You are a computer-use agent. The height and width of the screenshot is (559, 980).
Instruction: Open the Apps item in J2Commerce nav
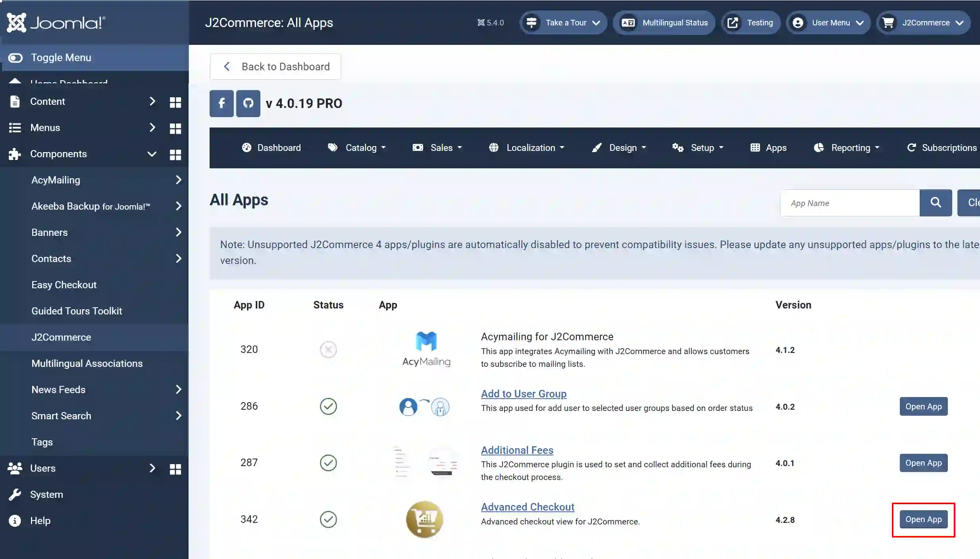pyautogui.click(x=768, y=148)
